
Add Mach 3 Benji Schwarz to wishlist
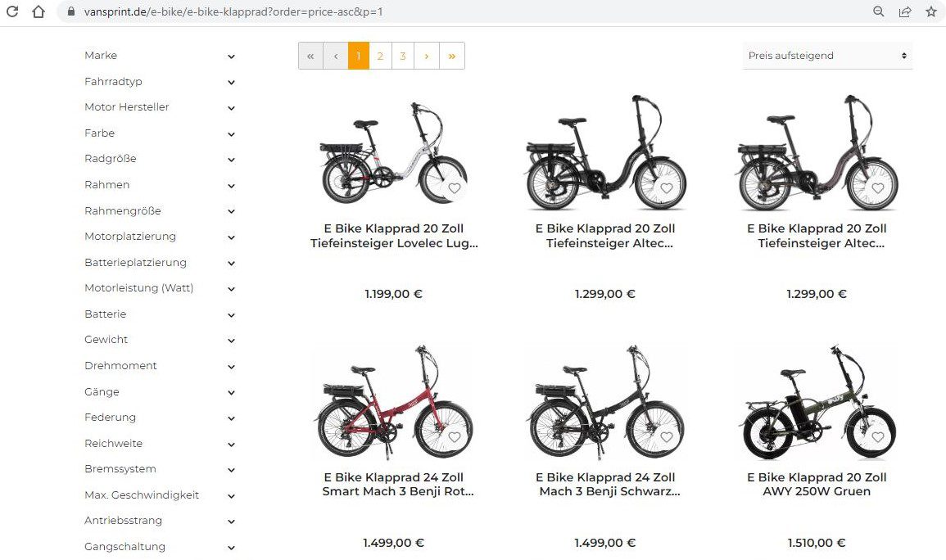coord(666,437)
